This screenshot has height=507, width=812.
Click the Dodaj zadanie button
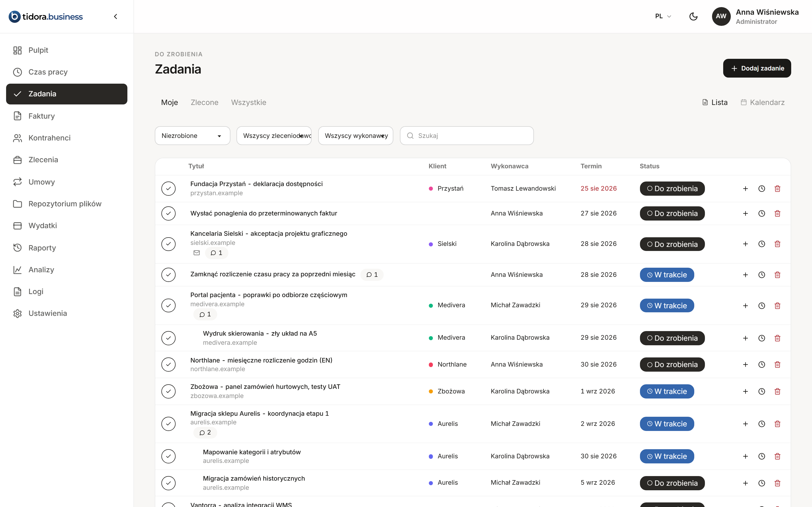point(757,68)
